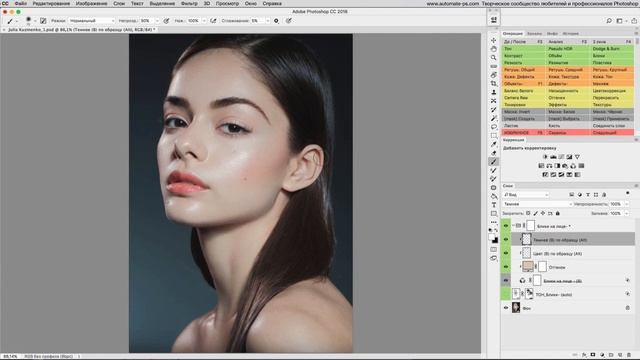Click the layer effects fx icon
640x360 pixels.
click(x=584, y=355)
